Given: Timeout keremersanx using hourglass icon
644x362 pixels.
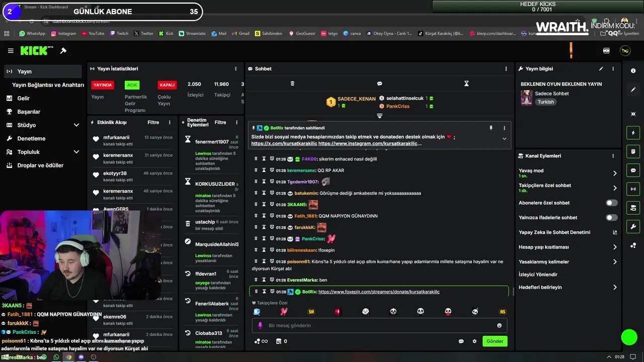Looking at the screenshot, I should tap(264, 170).
